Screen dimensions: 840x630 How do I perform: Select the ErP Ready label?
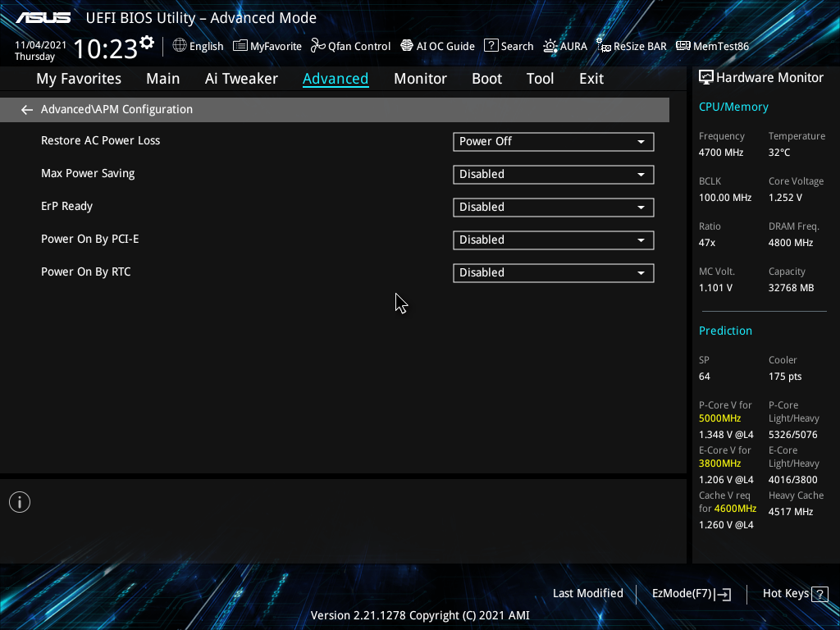pyautogui.click(x=67, y=206)
